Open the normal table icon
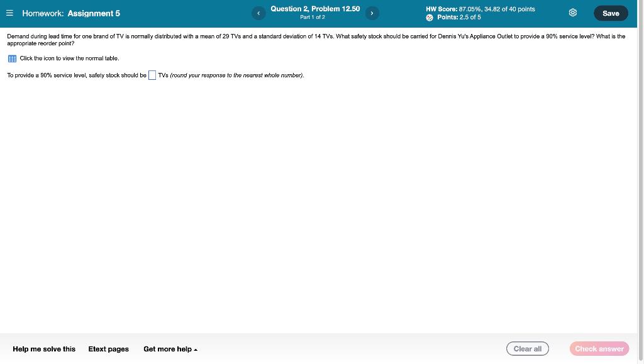The height and width of the screenshot is (364, 644). [12, 58]
